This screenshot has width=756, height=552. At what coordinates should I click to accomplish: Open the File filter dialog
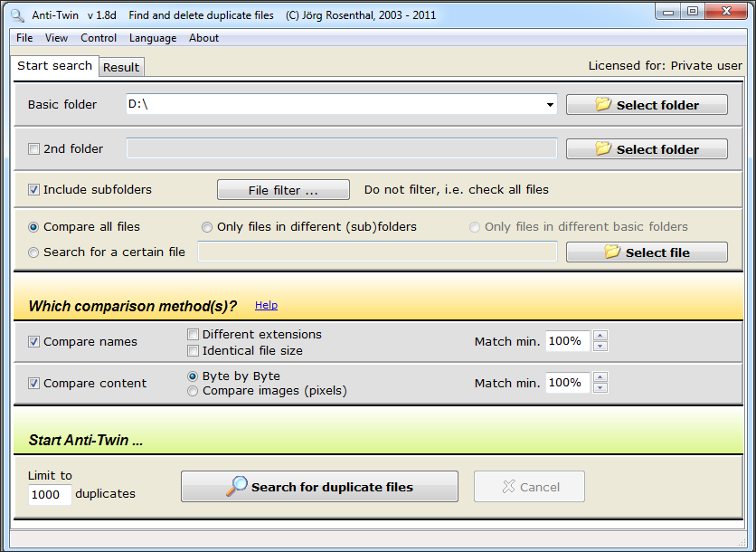click(x=283, y=190)
